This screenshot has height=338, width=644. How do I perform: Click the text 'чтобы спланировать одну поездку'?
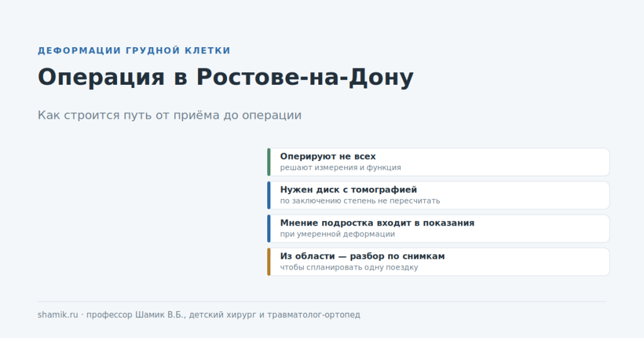[349, 267]
